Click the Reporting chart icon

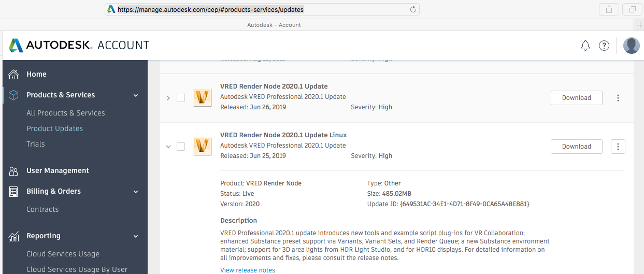pos(14,236)
